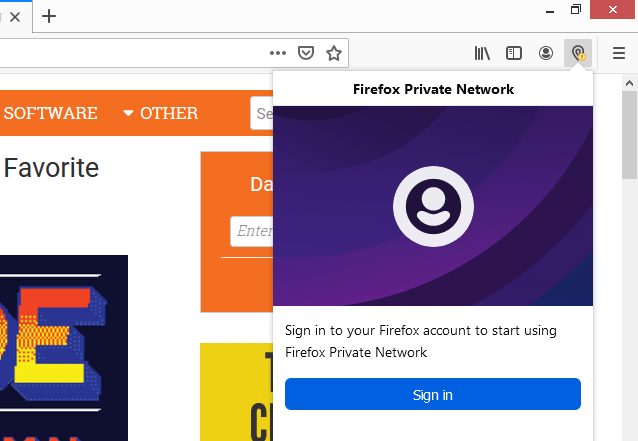Bookmark this page with star icon
Viewport: 638px width, 441px height.
(x=334, y=52)
